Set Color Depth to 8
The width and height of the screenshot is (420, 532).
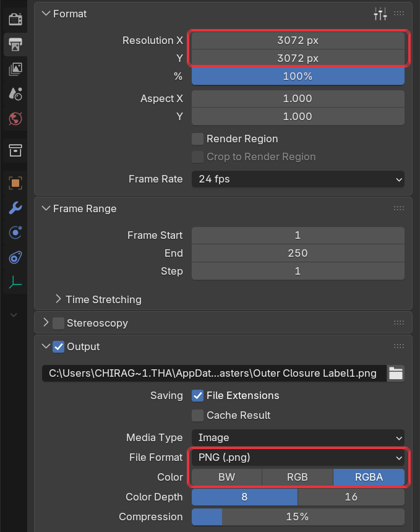(244, 497)
